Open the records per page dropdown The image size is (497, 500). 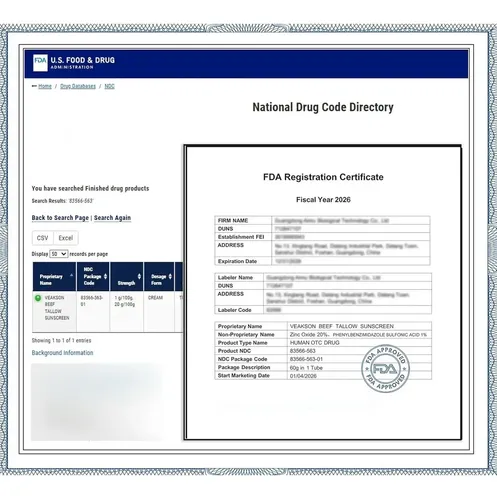pyautogui.click(x=59, y=254)
